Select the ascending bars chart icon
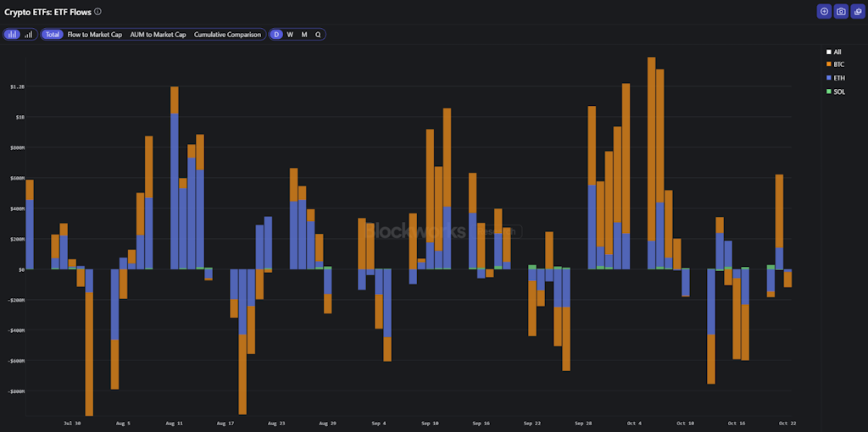The width and height of the screenshot is (868, 432). (29, 35)
